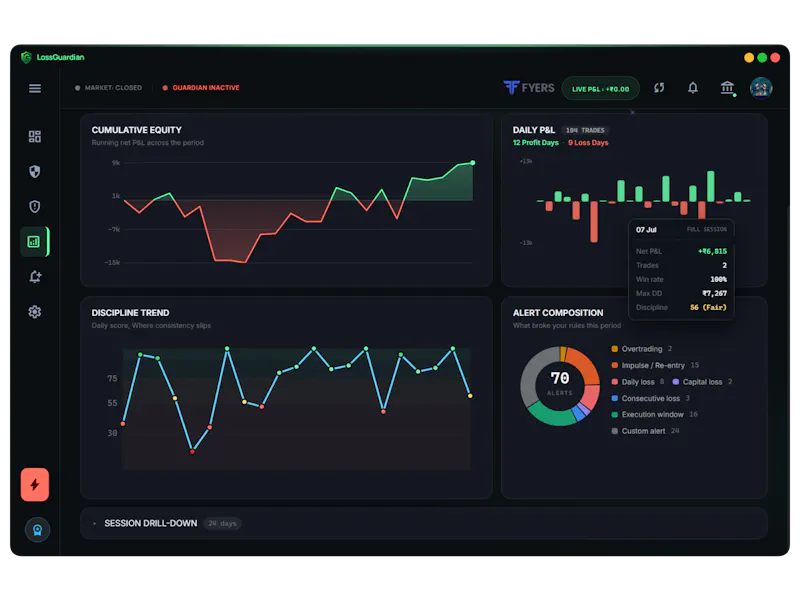Click the 24 days badge

pos(222,523)
